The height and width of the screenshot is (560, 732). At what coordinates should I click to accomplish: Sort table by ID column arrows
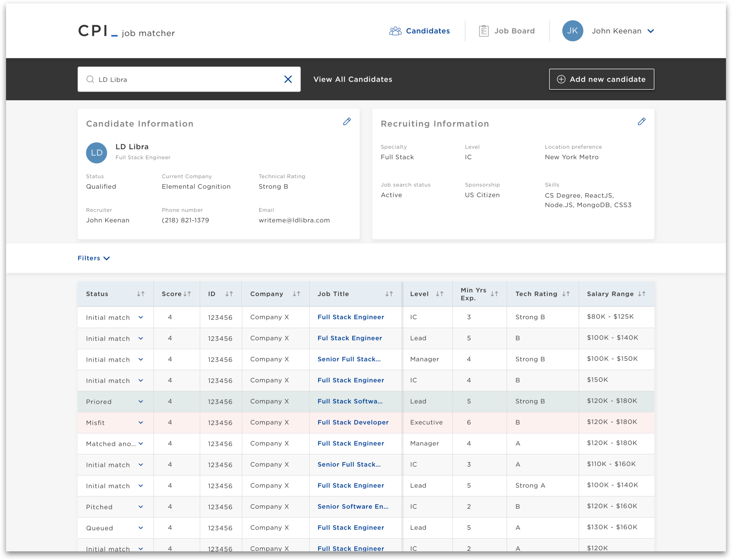(229, 294)
